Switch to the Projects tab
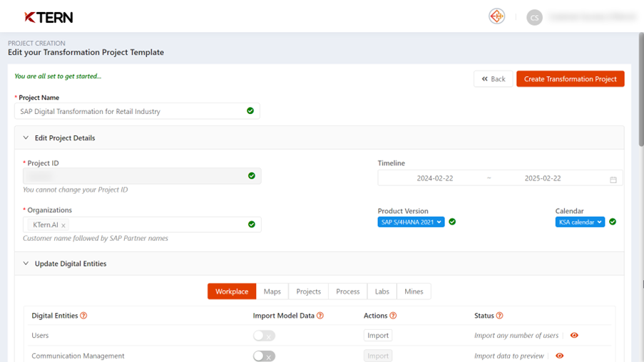 308,291
